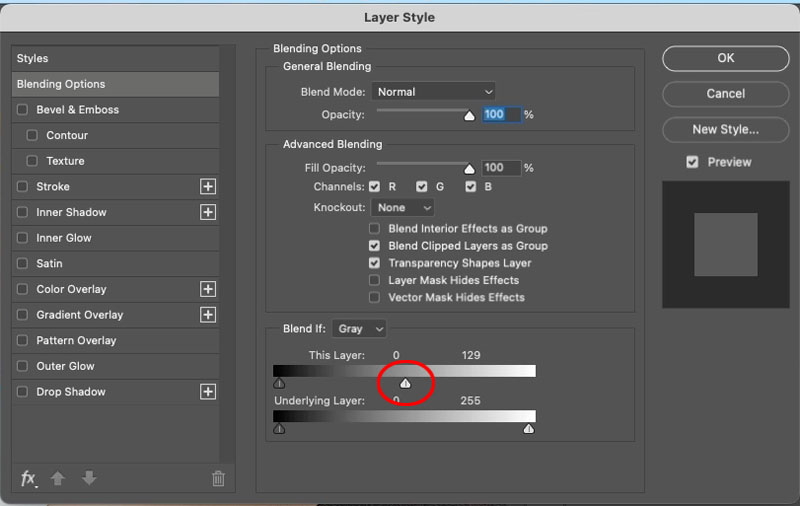Enable the Satin checkbox

point(22,263)
